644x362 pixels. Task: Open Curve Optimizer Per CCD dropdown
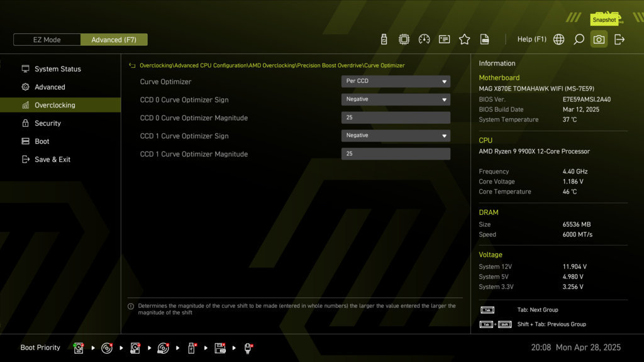pyautogui.click(x=396, y=81)
